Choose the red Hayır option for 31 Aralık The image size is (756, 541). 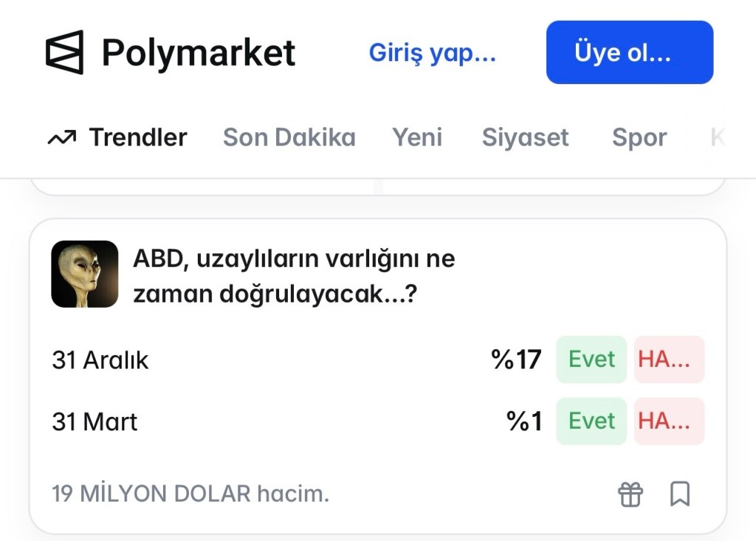tap(669, 359)
